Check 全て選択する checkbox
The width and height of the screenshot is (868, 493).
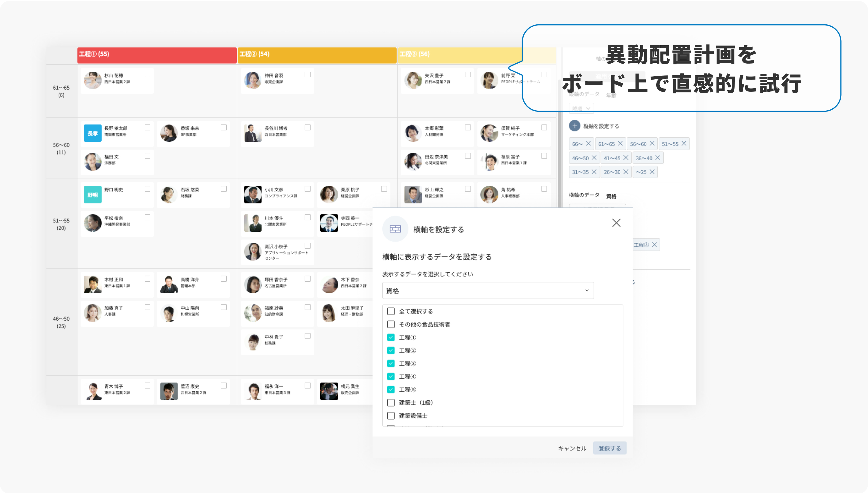point(391,311)
